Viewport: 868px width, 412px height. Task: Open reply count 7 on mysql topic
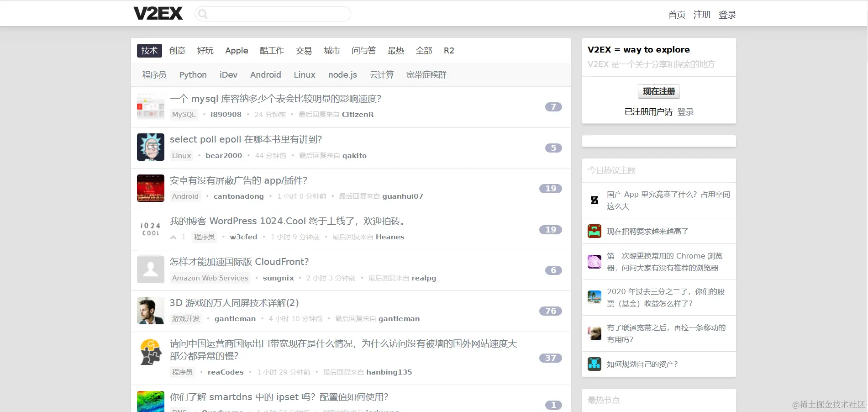pyautogui.click(x=553, y=107)
